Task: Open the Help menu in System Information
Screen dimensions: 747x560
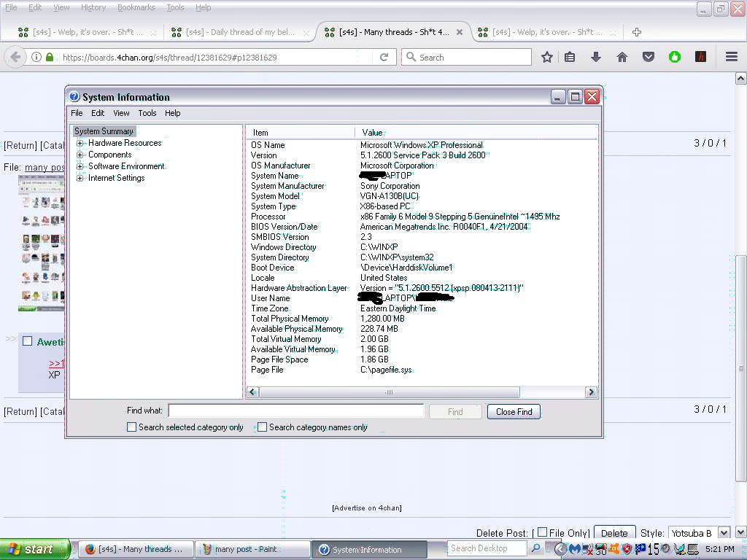Action: pyautogui.click(x=172, y=113)
